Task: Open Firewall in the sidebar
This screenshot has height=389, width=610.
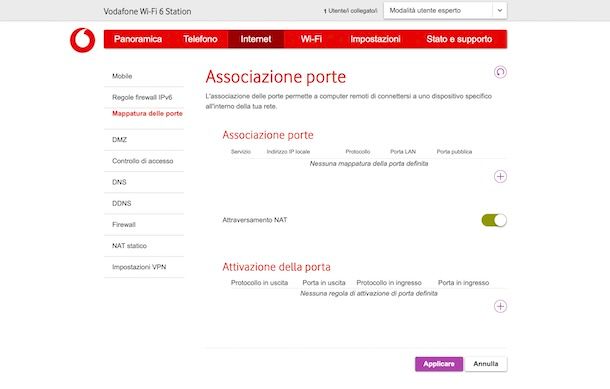Action: coord(144,224)
